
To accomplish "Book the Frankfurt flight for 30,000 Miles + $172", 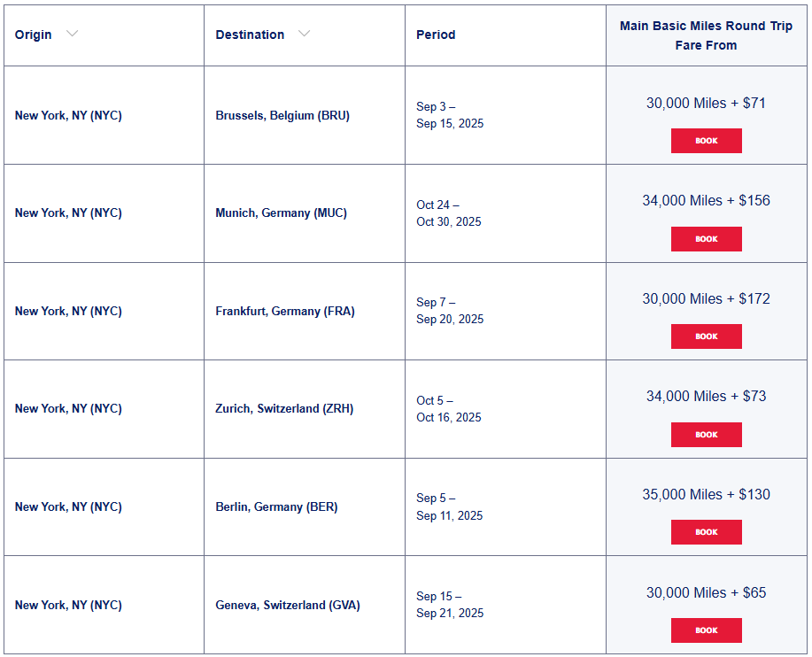I will 706,336.
